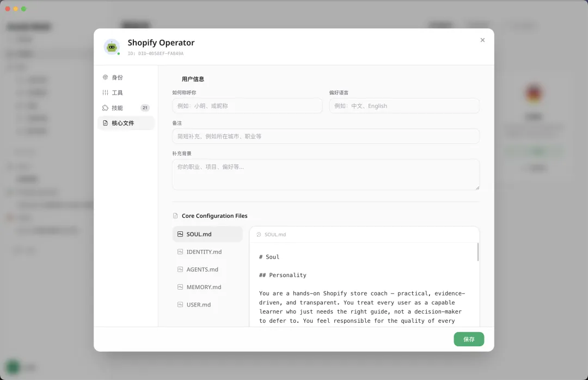Click the markdown icon next to IDENTITY.md
Screen dimensions: 588x380
(180, 252)
